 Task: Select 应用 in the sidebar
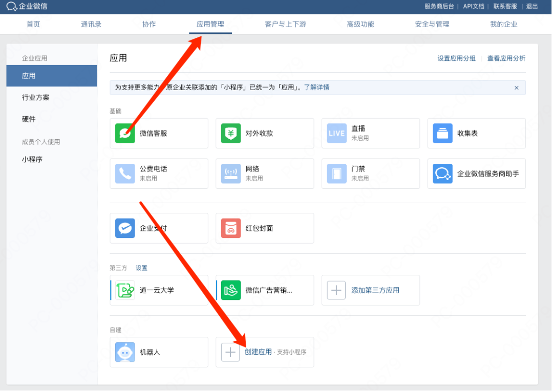pyautogui.click(x=52, y=76)
